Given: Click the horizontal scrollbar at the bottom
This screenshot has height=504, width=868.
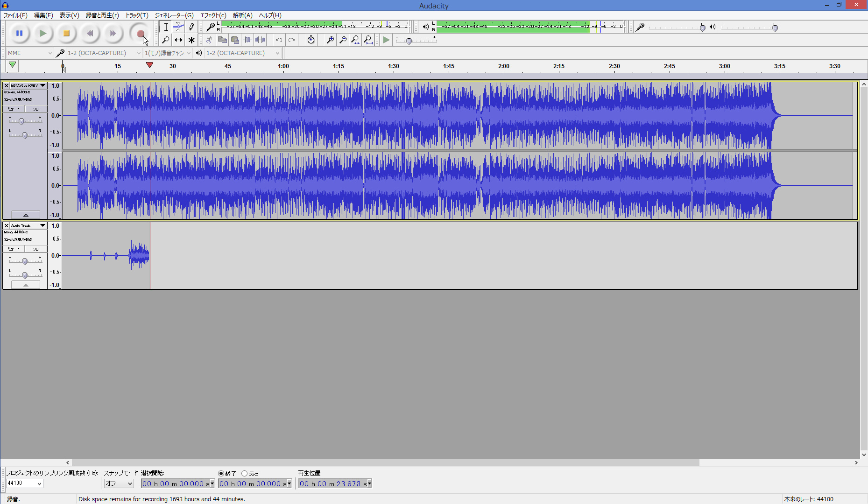Looking at the screenshot, I should click(385, 463).
